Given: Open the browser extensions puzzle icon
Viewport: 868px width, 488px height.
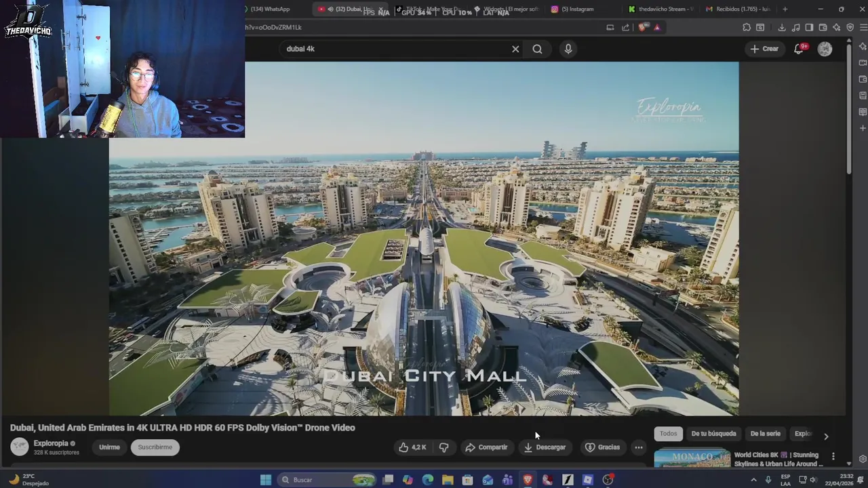Looking at the screenshot, I should point(747,27).
